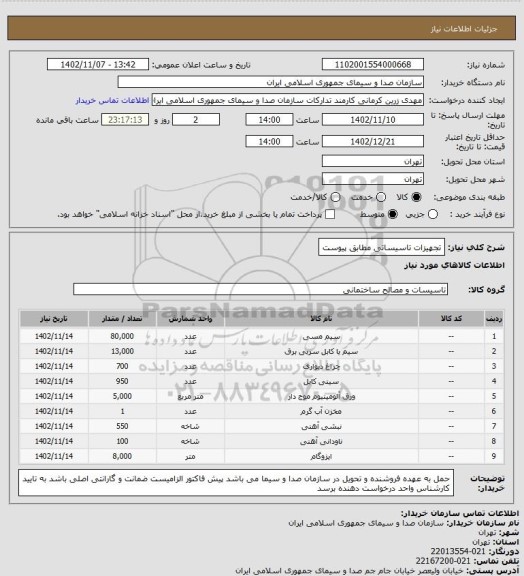Click the ایزوگام item row

click(x=262, y=456)
